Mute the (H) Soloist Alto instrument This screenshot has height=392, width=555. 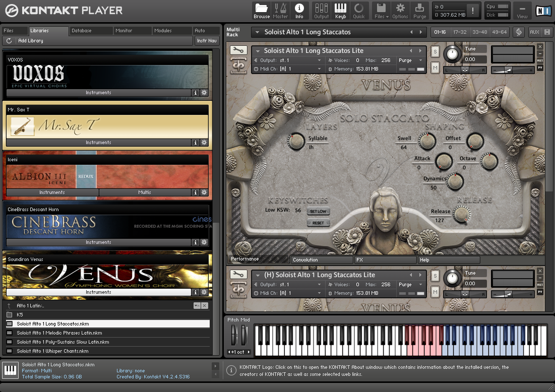[x=436, y=292]
